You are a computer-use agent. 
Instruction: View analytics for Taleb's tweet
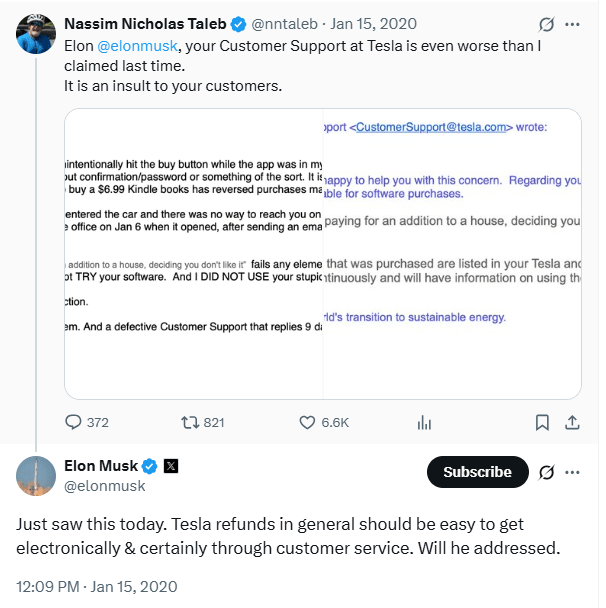[423, 422]
